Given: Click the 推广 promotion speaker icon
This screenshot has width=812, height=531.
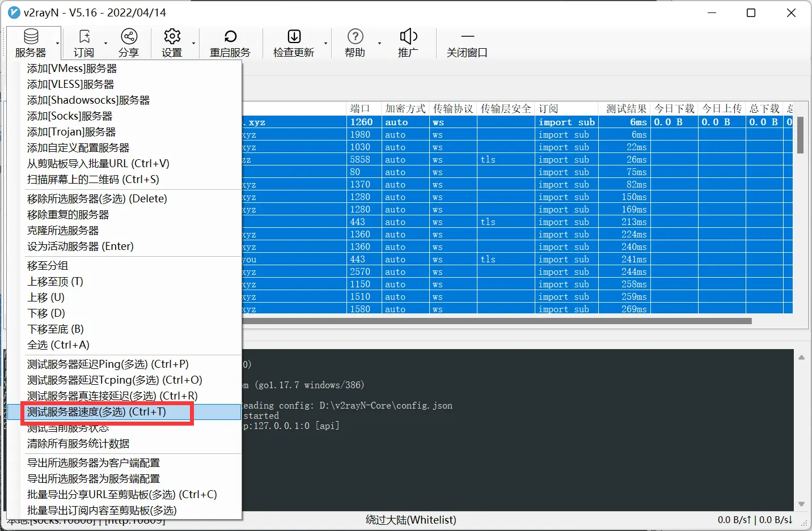Looking at the screenshot, I should point(408,37).
